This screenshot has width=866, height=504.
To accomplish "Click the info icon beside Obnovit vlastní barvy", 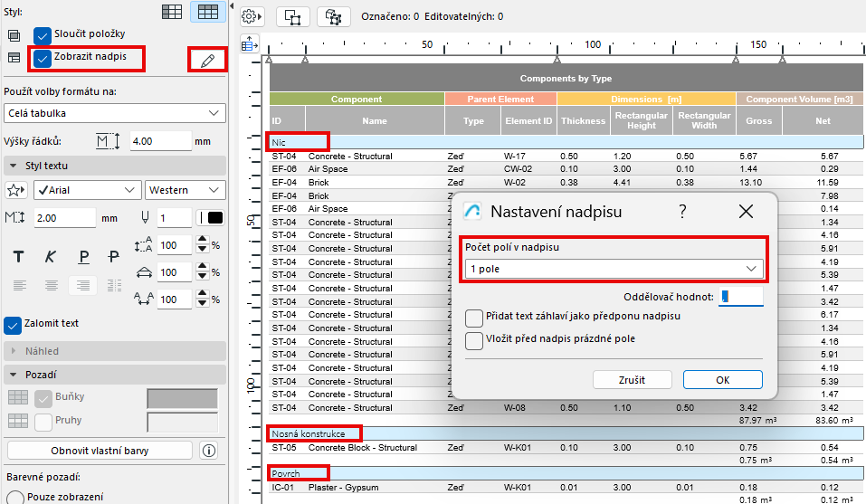I will click(208, 450).
